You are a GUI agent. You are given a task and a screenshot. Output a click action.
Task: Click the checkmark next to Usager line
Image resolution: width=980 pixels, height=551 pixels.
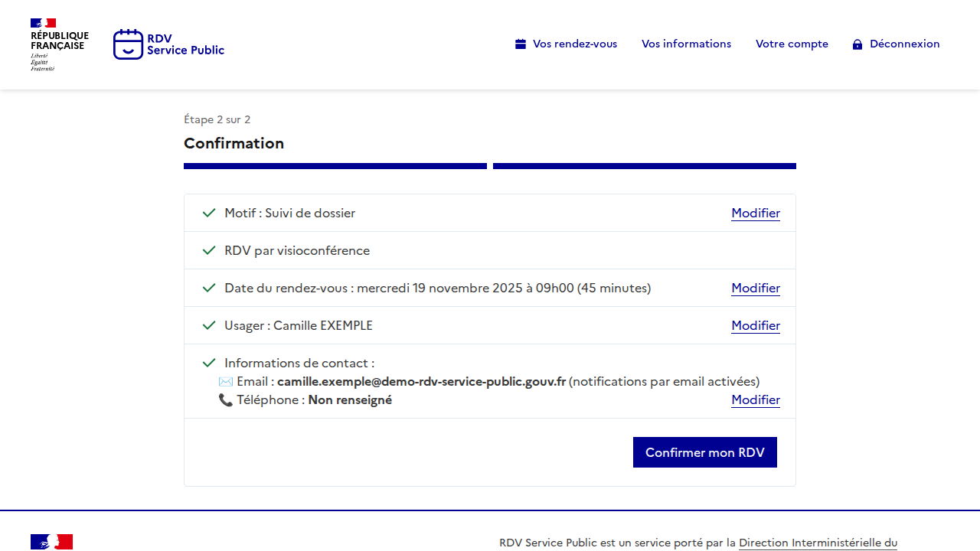coord(209,325)
